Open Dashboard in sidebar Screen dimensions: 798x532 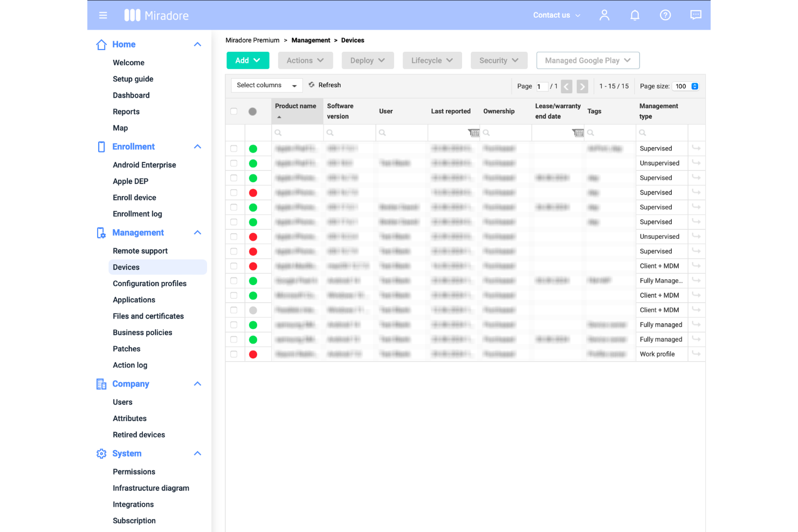tap(131, 95)
